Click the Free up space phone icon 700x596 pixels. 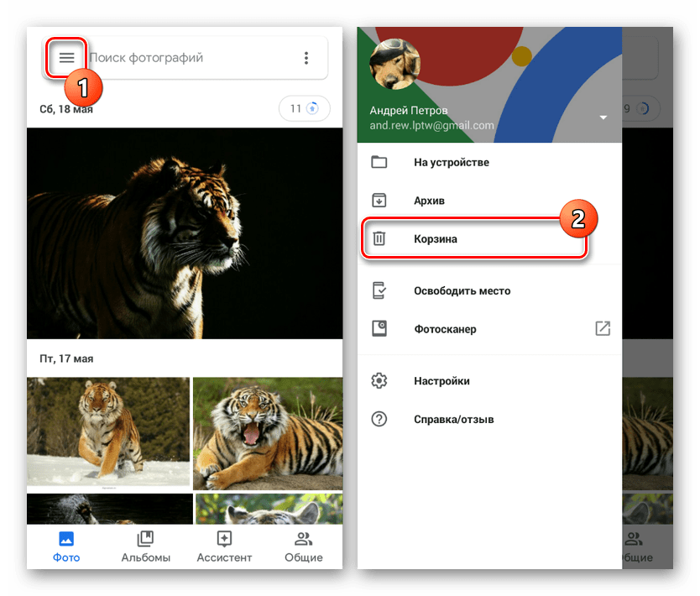(379, 290)
